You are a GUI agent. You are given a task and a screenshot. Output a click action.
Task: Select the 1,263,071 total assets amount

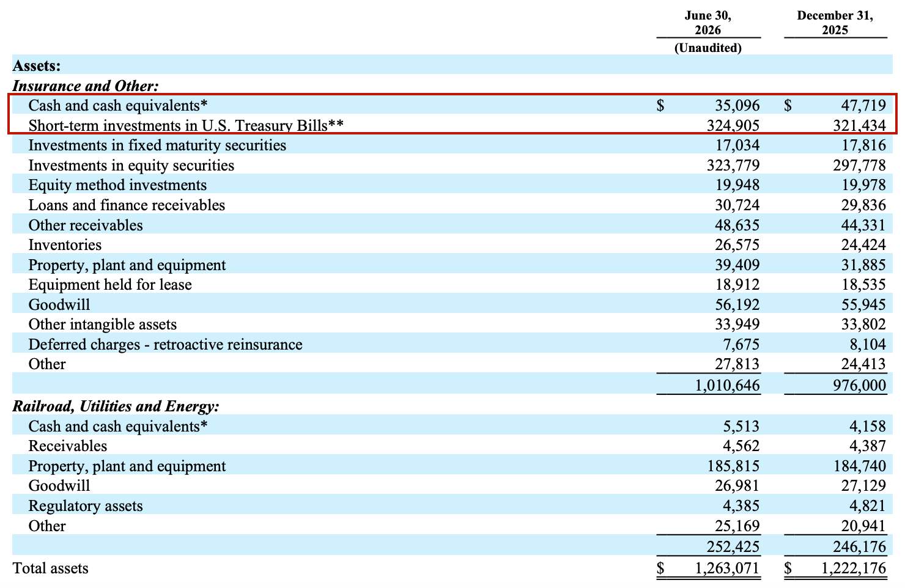[728, 568]
